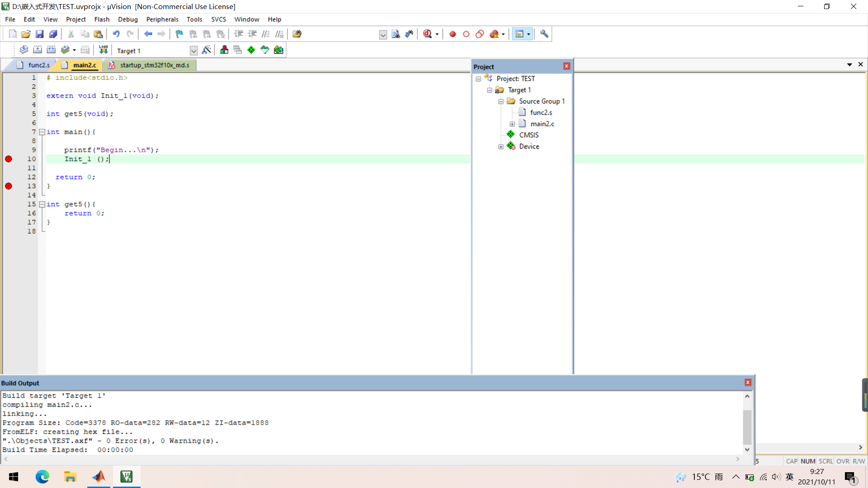Click the Build target icon
868x488 pixels.
[38, 50]
